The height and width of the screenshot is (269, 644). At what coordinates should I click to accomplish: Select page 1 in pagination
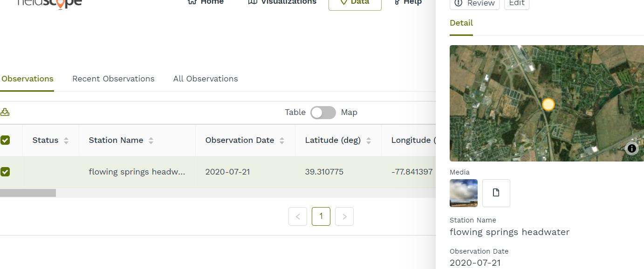[x=321, y=216]
